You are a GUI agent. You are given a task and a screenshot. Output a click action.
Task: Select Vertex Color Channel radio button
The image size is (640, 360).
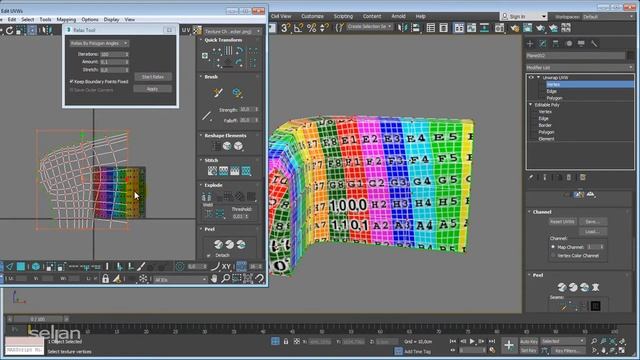pyautogui.click(x=553, y=256)
